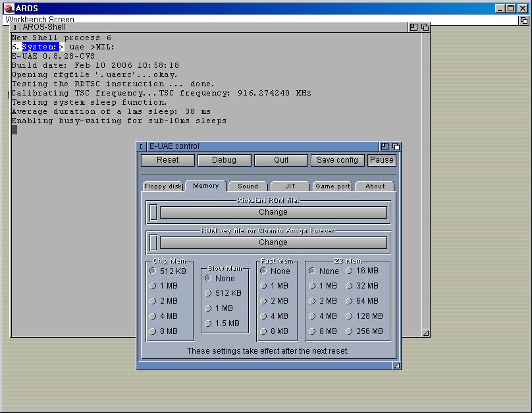Change the Cloanto ROM key file
The width and height of the screenshot is (532, 413).
[x=273, y=242]
